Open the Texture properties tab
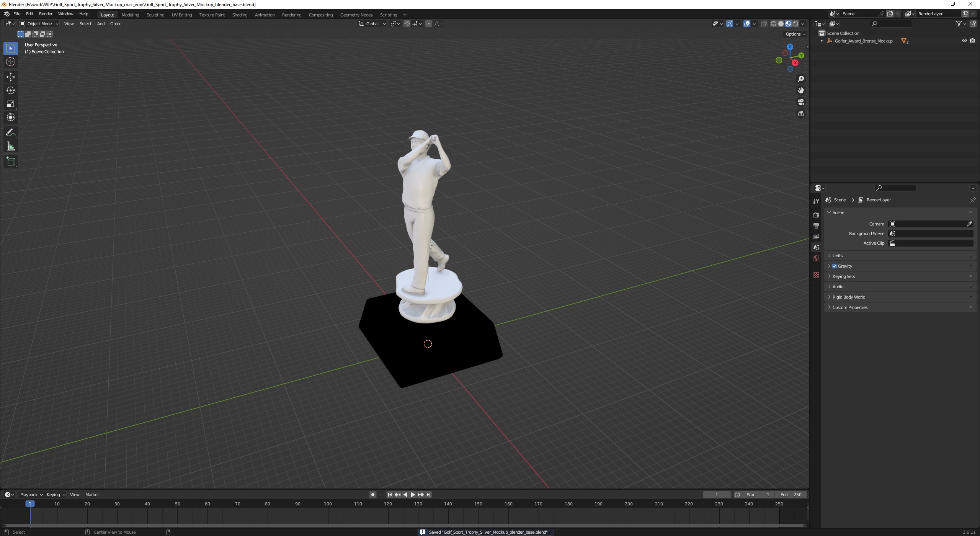This screenshot has width=980, height=536. tap(816, 275)
